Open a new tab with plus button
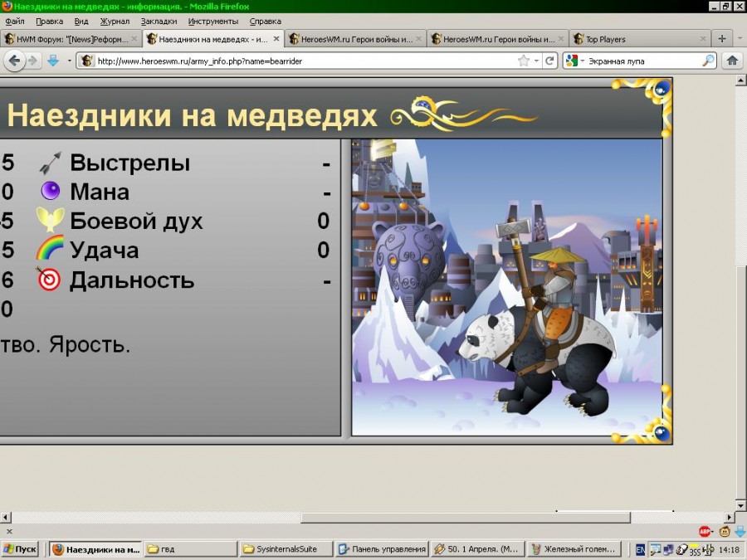This screenshot has height=560, width=747. [722, 39]
